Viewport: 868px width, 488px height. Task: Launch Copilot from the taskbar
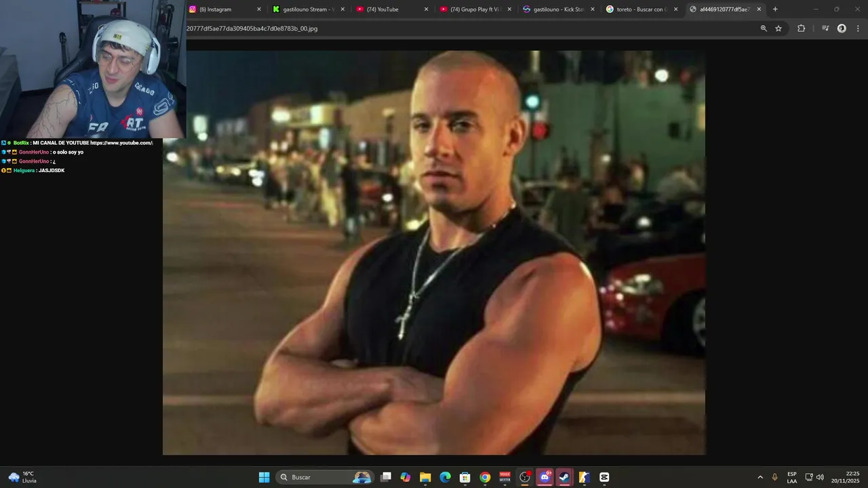(406, 477)
